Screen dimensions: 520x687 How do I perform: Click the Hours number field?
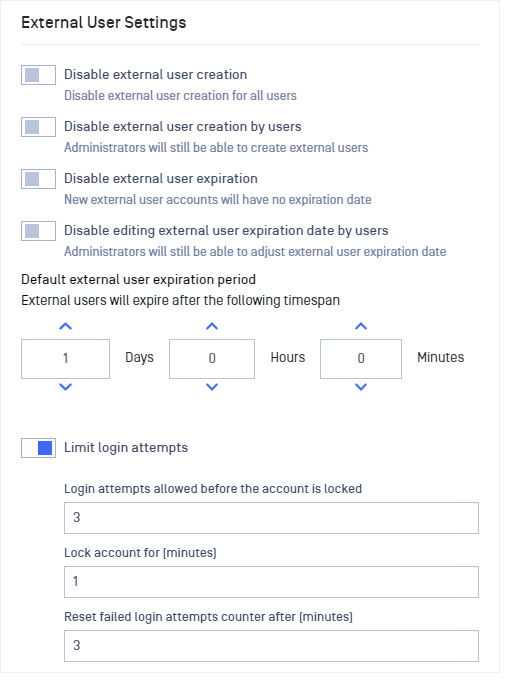[212, 359]
